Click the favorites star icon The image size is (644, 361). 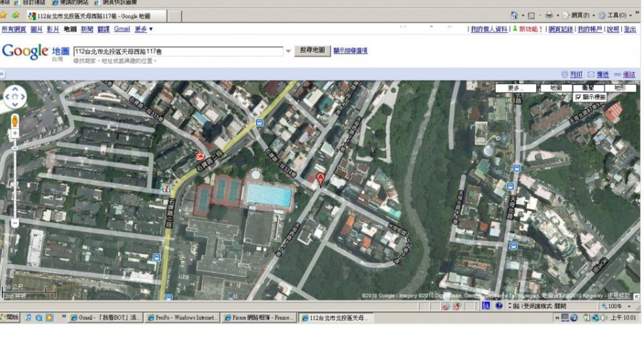(4, 15)
